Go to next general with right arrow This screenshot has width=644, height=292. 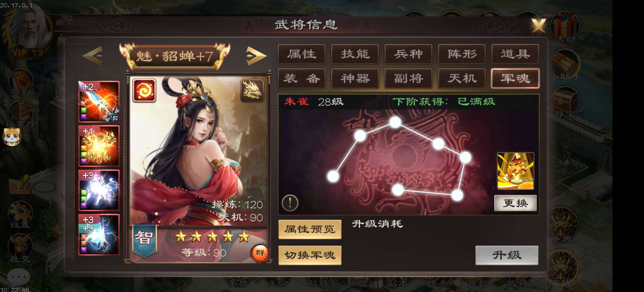[256, 56]
